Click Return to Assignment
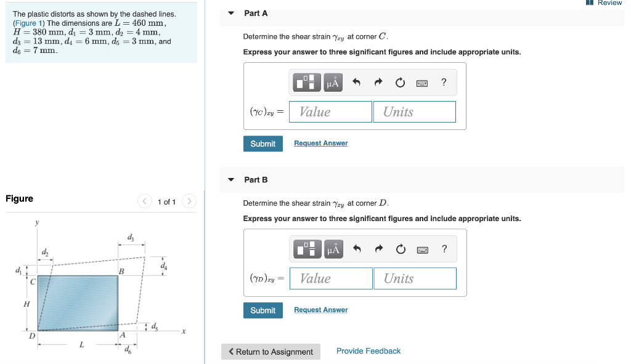The width and height of the screenshot is (631, 364). point(271,351)
